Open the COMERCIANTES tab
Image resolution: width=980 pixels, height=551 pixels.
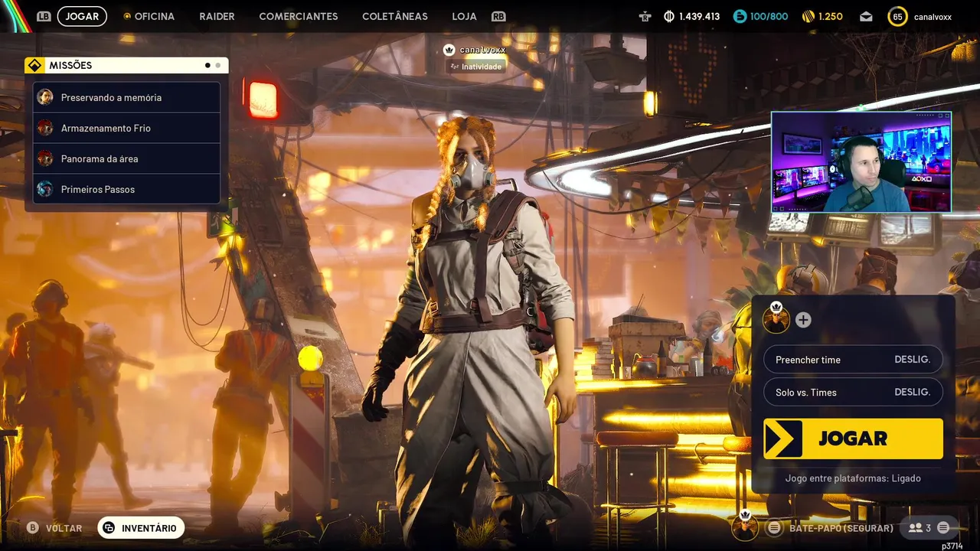[x=299, y=16]
